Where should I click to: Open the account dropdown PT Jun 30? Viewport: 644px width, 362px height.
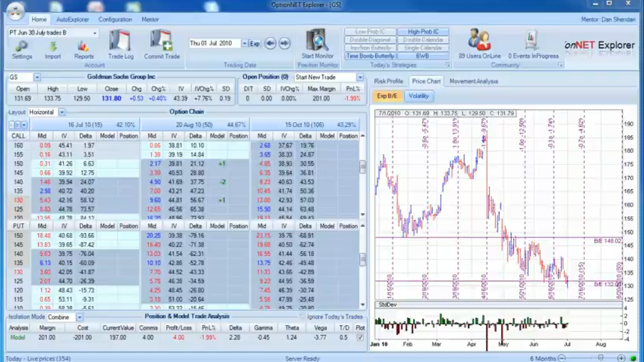[95, 33]
